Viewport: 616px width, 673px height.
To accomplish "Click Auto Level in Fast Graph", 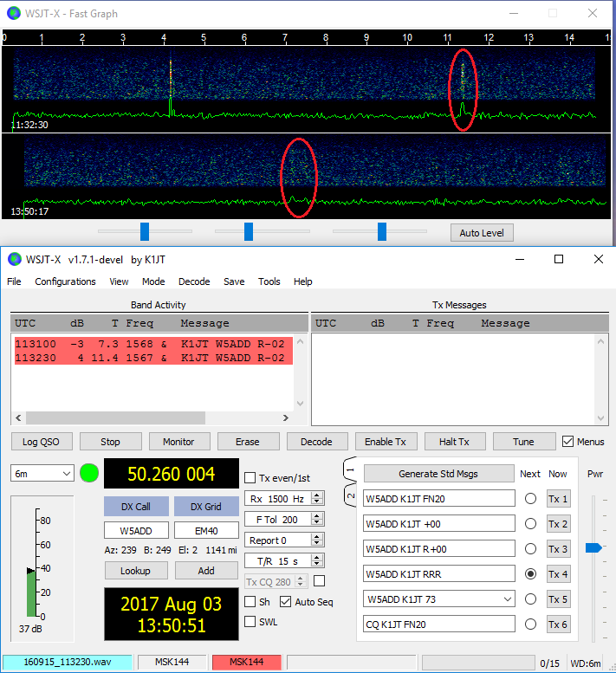I will pyautogui.click(x=482, y=233).
